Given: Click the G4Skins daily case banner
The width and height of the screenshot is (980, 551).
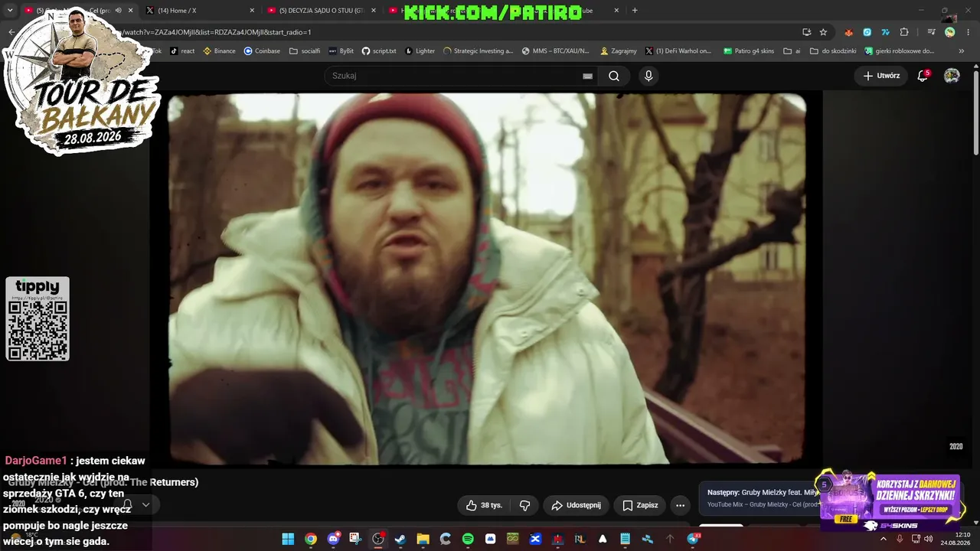Looking at the screenshot, I should (x=890, y=500).
